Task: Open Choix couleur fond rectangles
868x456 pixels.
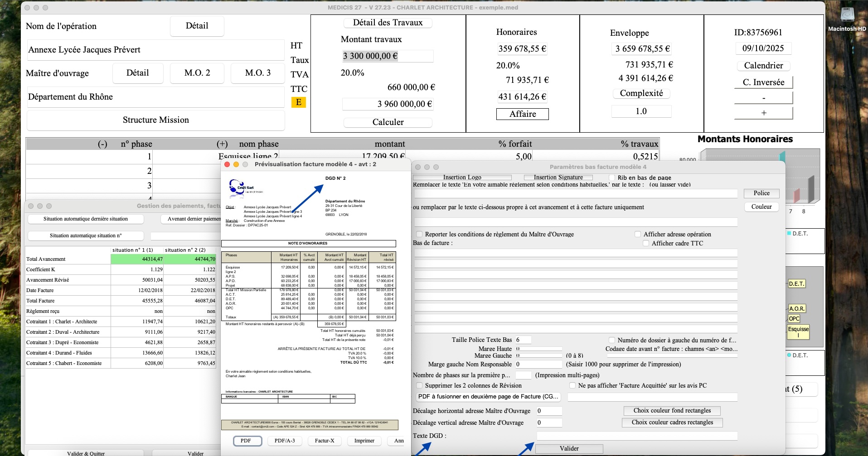Action: click(672, 411)
